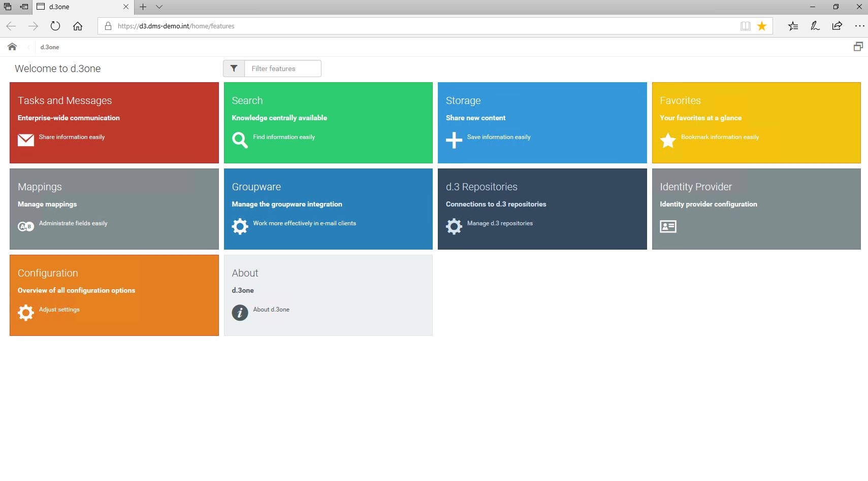Click the plus icon in Storage tile
This screenshot has width=868, height=481.
pyautogui.click(x=454, y=140)
